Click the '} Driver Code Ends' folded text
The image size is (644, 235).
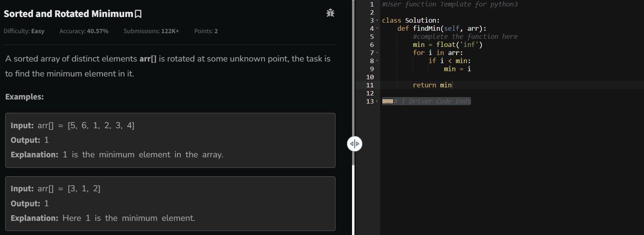(433, 102)
